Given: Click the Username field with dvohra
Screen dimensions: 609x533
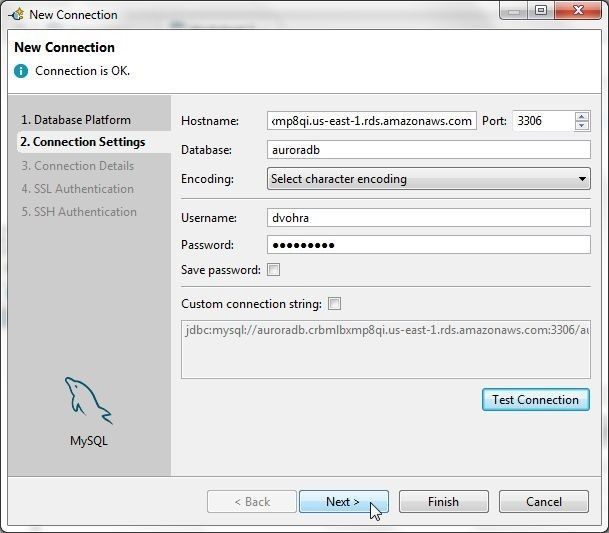Looking at the screenshot, I should [429, 218].
